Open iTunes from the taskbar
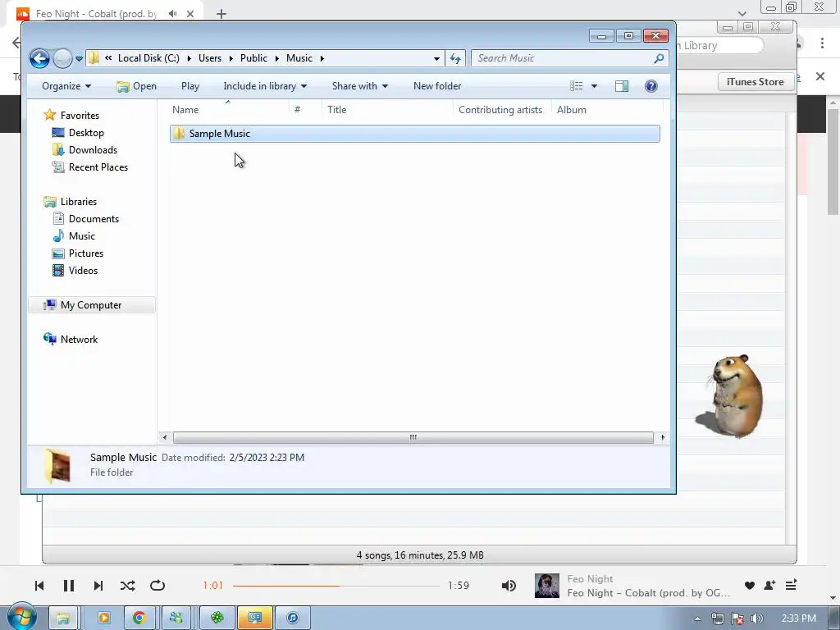 click(x=293, y=618)
